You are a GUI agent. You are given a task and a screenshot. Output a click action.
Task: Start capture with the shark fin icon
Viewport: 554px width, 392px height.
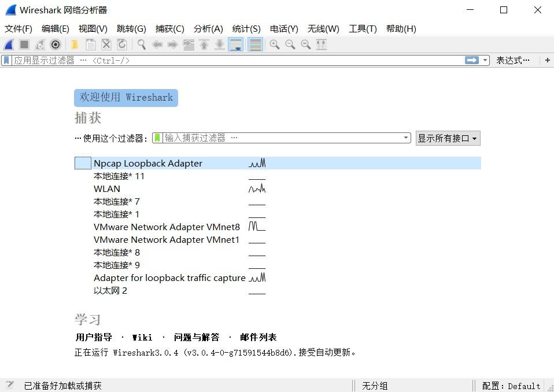(9, 45)
